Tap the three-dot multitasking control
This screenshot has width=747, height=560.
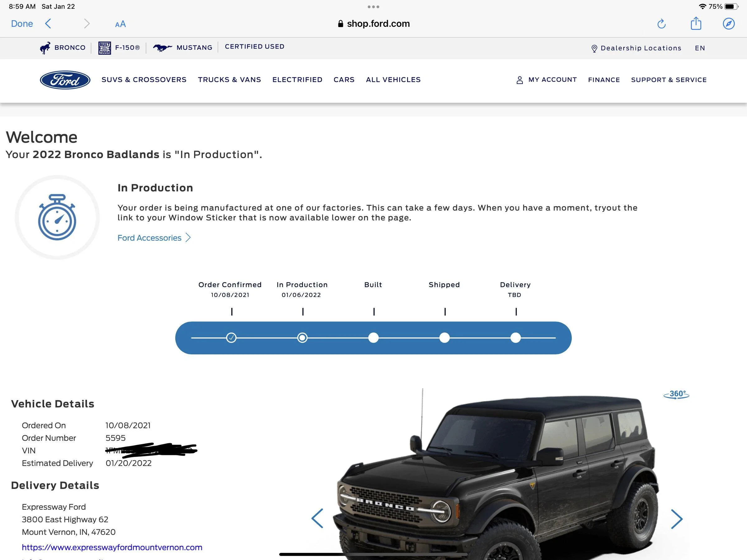coord(374,7)
